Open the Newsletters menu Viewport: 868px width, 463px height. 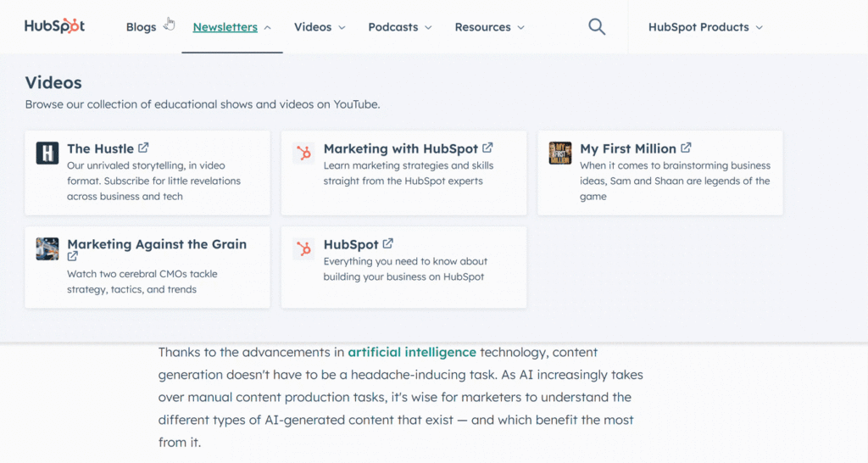coord(225,27)
